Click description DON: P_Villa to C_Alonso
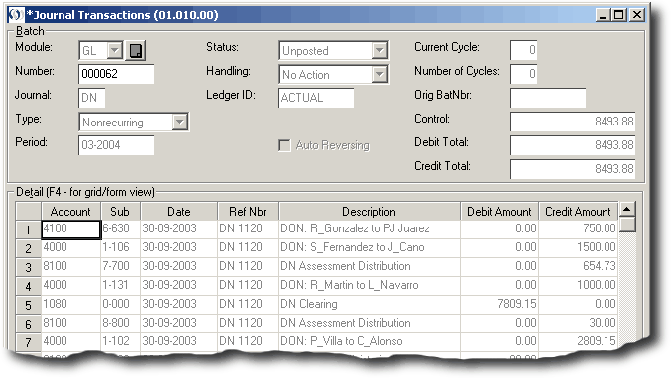 tap(369, 341)
